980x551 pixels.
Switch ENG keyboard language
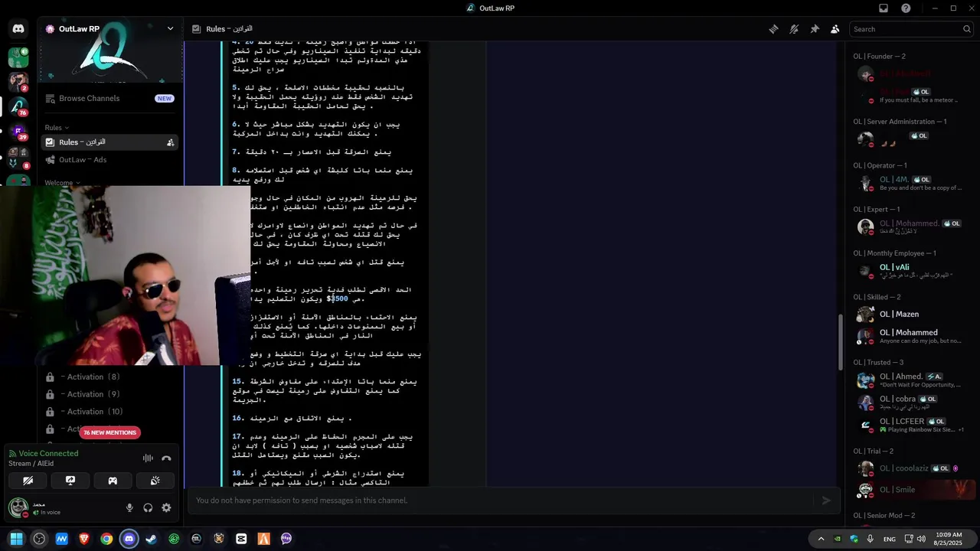click(890, 539)
